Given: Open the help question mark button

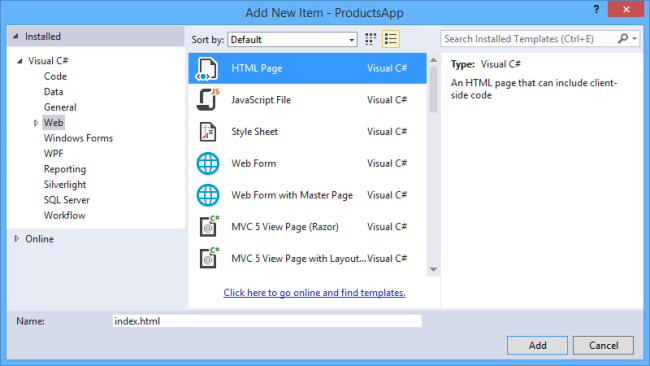Looking at the screenshot, I should pos(596,9).
